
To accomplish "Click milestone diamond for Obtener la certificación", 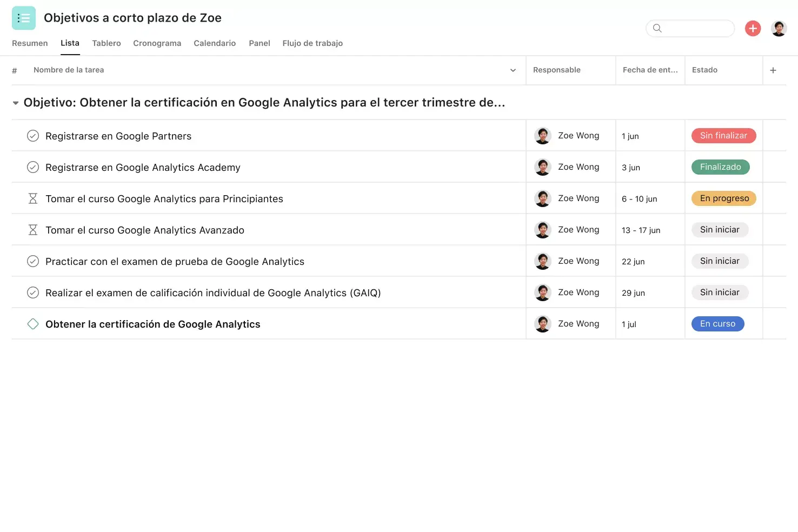I will tap(33, 324).
